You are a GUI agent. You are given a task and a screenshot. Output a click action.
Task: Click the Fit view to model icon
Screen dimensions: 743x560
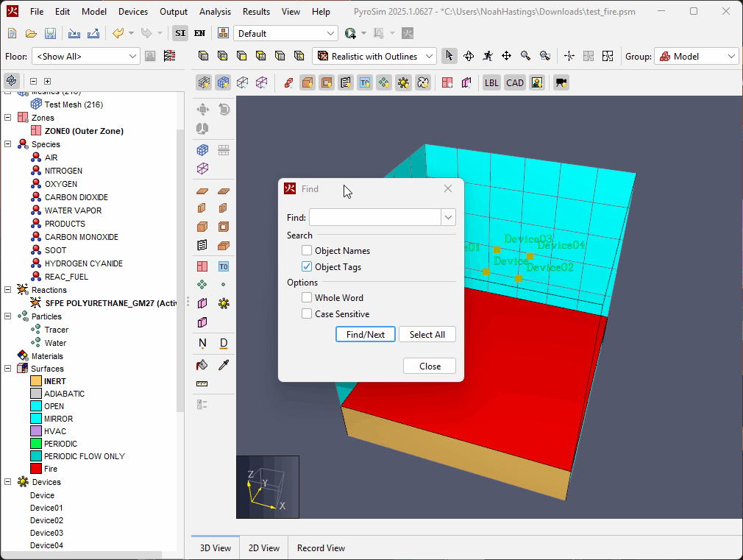(x=608, y=56)
